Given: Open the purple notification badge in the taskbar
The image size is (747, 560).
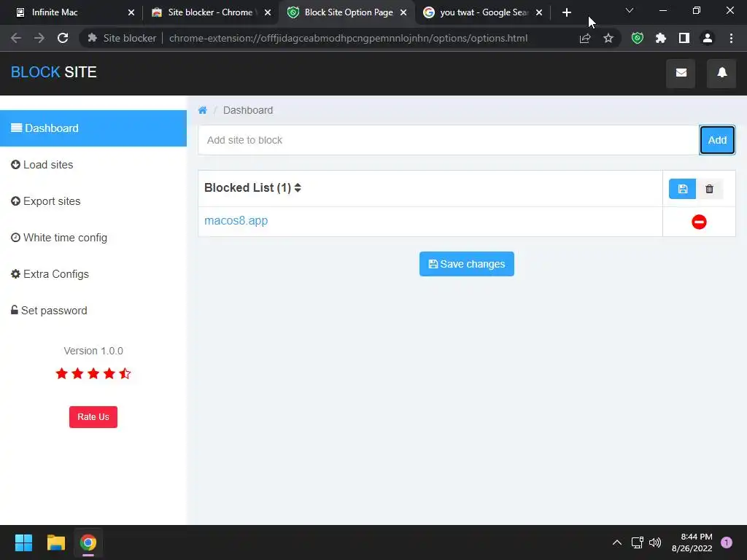Looking at the screenshot, I should pos(726,542).
